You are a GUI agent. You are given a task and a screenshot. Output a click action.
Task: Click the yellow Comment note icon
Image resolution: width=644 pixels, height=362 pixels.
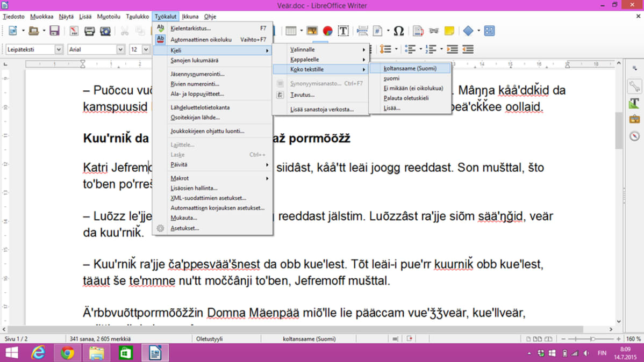point(449,31)
